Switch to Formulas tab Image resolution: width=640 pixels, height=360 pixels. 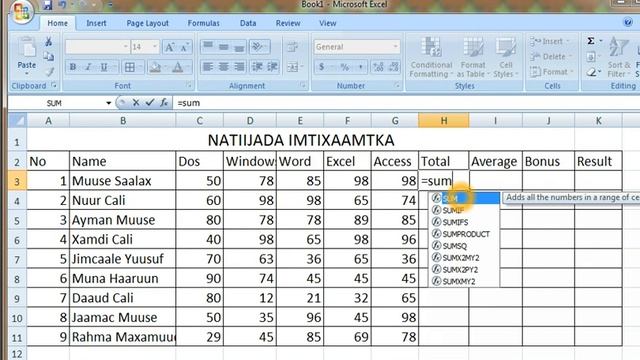(x=203, y=23)
